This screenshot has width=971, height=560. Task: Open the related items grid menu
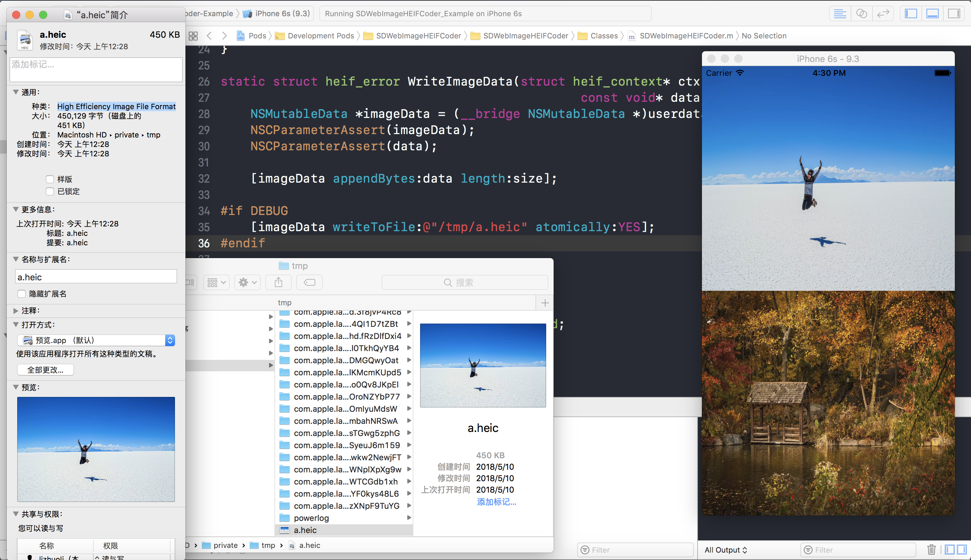[x=193, y=36]
